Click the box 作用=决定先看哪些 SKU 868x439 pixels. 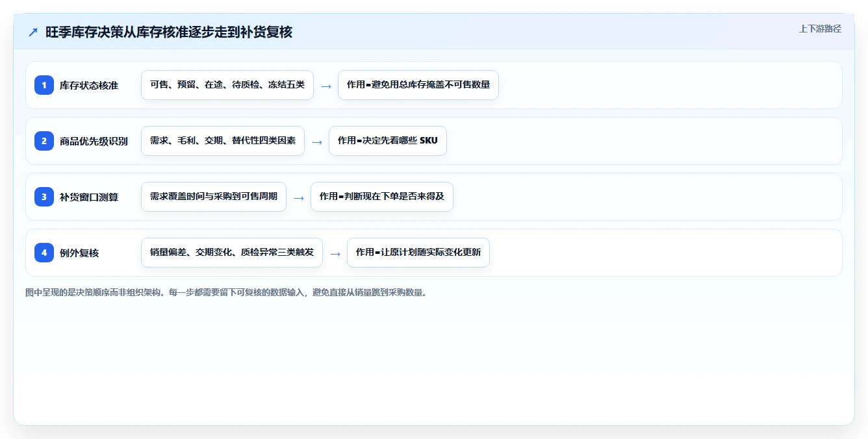click(388, 141)
